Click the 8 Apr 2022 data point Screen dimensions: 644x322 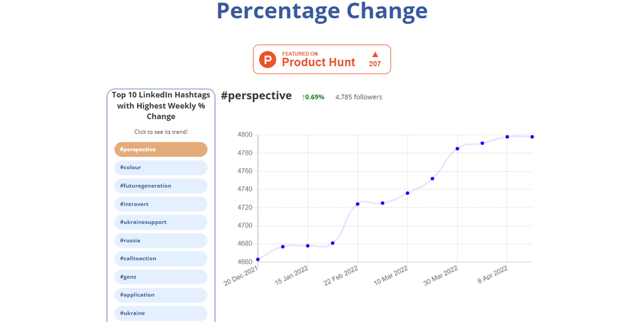pos(507,136)
